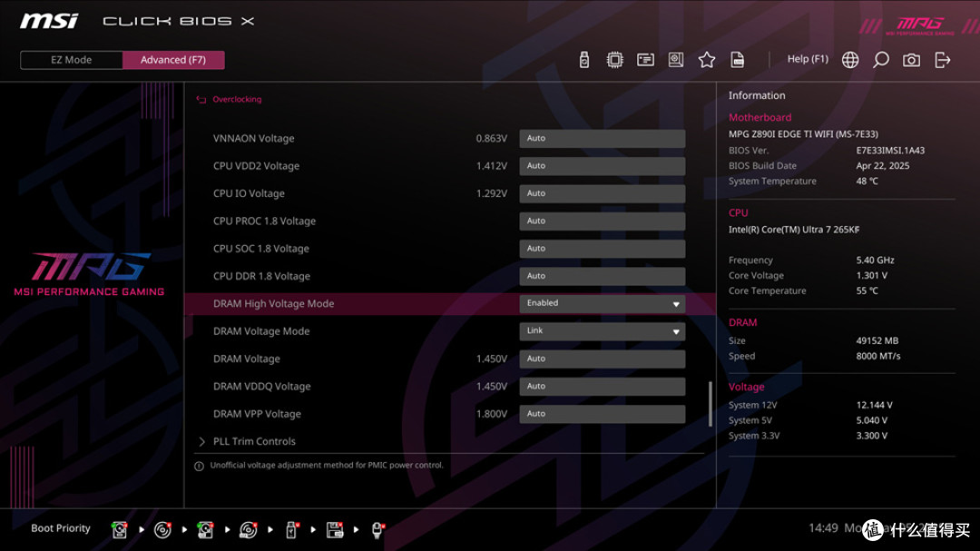This screenshot has width=980, height=551.
Task: Select the DRAM Voltage Mode label
Action: pyautogui.click(x=261, y=330)
